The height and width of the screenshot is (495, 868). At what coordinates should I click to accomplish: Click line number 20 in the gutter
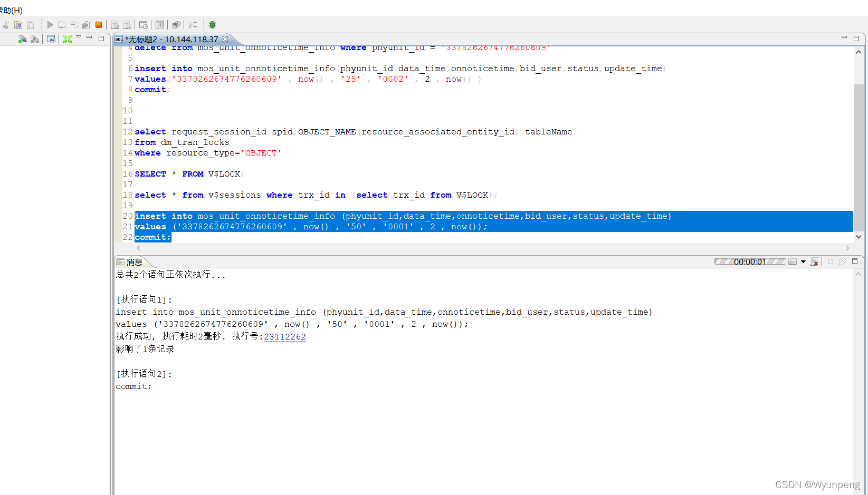point(128,216)
